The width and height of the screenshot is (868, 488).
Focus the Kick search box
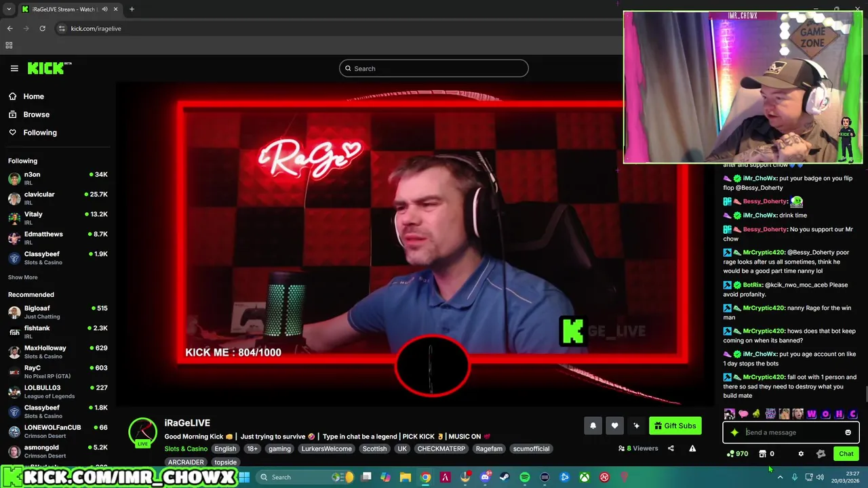click(x=434, y=68)
